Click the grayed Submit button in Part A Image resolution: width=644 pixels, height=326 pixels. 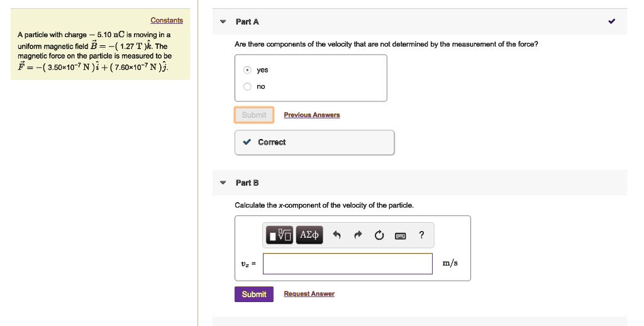tap(254, 115)
